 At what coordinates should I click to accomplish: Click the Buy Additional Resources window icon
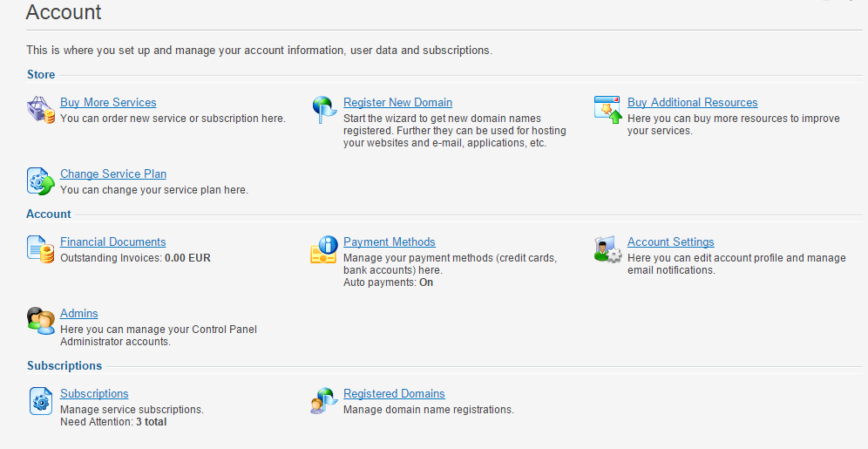click(x=607, y=110)
